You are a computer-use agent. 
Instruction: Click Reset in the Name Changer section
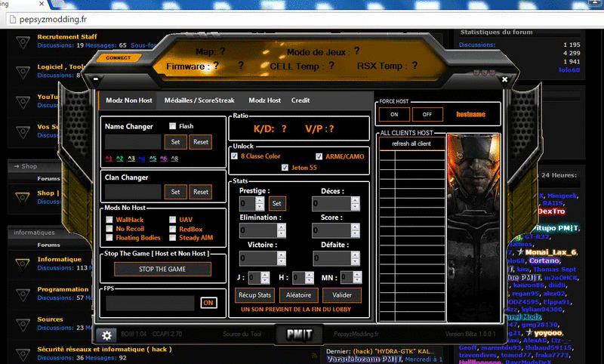[201, 142]
